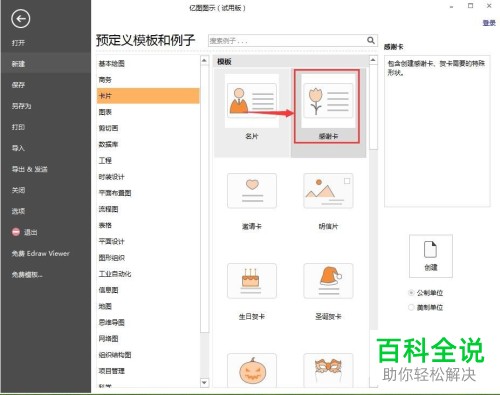Select the 信息图 category
Screen dimensions: 500x395
point(108,290)
